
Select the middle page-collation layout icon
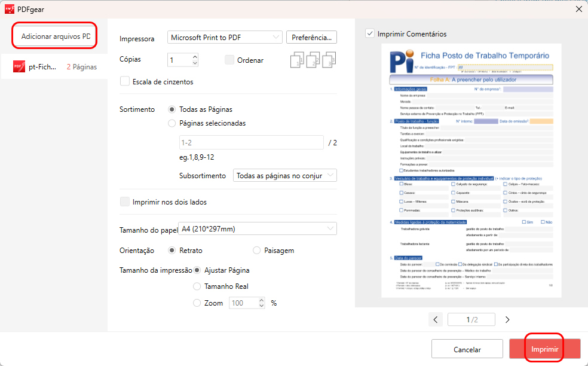[x=311, y=60]
